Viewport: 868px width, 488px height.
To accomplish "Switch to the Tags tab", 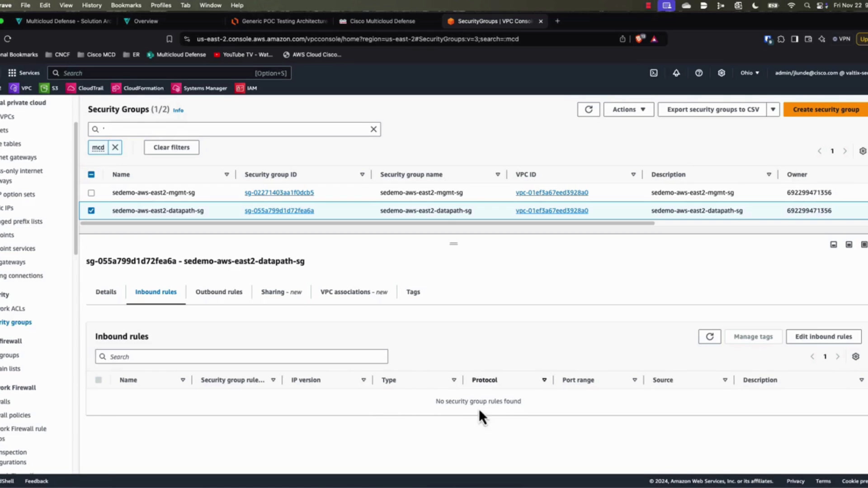I will 413,292.
